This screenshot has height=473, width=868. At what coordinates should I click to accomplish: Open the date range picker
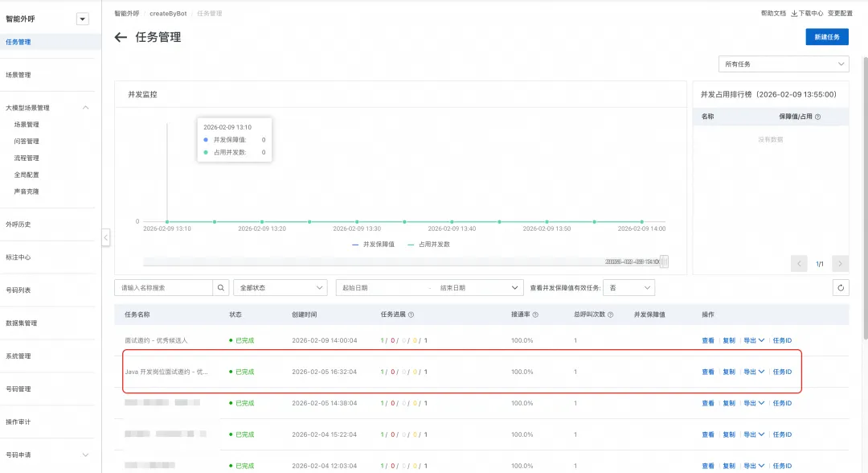click(x=429, y=288)
